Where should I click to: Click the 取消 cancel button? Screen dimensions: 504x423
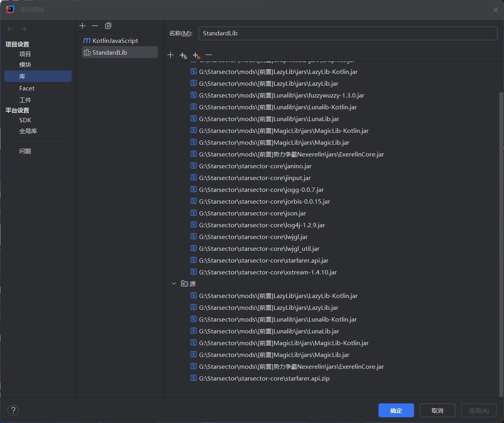coord(437,410)
